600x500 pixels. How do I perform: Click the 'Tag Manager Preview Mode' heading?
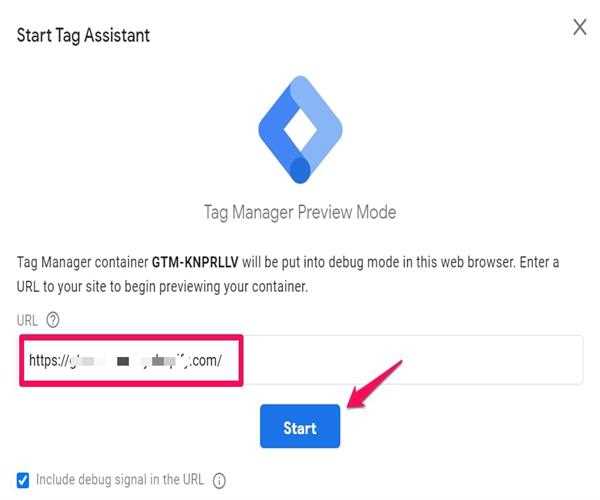point(300,212)
